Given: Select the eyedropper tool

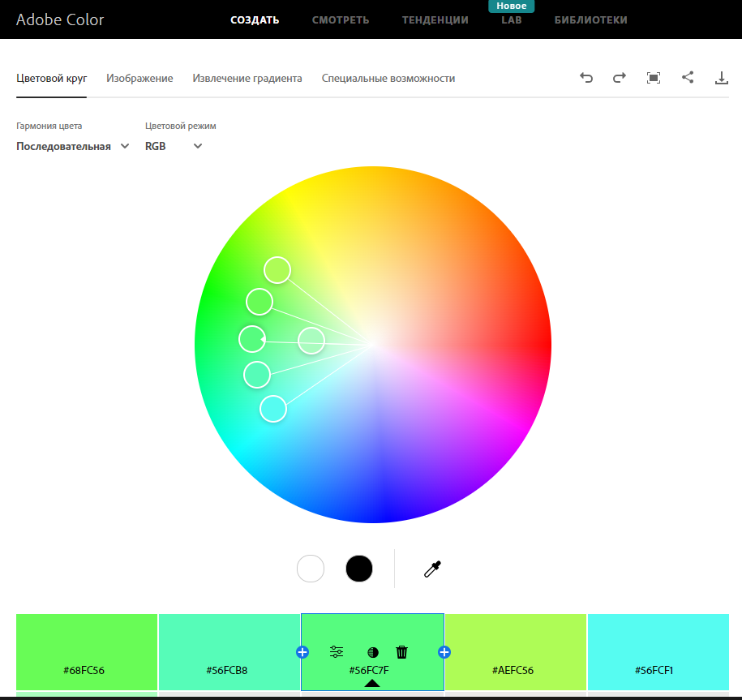Looking at the screenshot, I should tap(432, 569).
